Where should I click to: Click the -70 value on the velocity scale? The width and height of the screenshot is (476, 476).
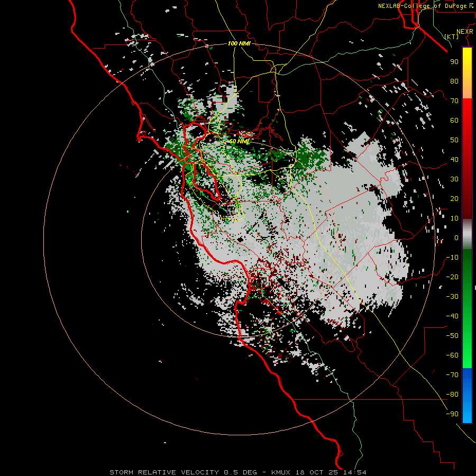[x=452, y=375]
